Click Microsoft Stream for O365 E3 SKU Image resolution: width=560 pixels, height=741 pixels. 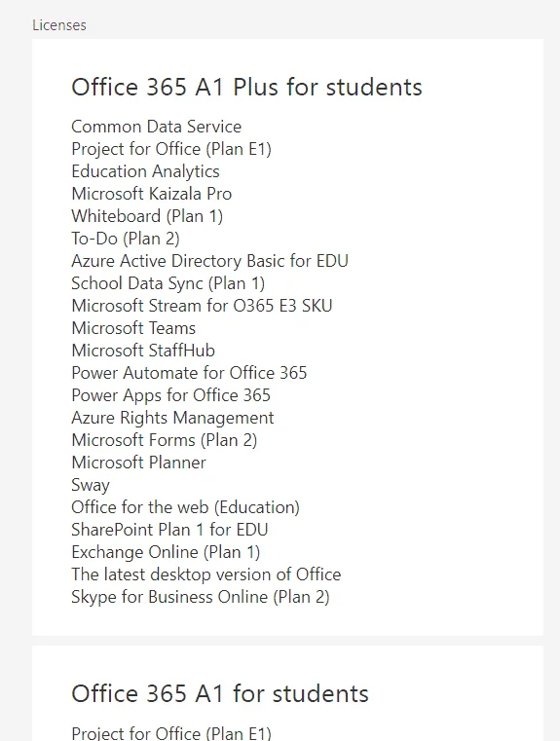pos(202,306)
